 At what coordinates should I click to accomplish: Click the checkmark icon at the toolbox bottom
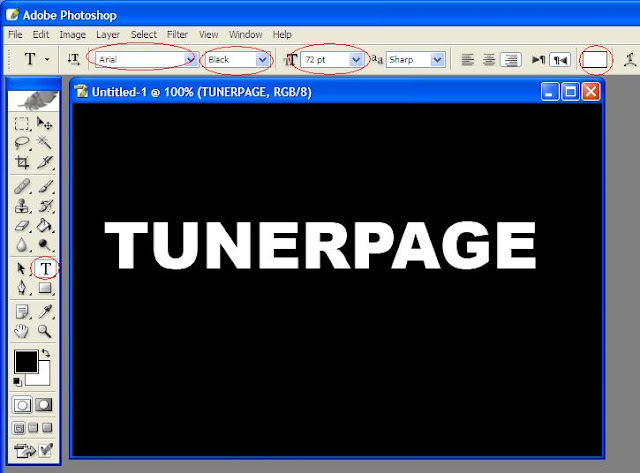pyautogui.click(x=46, y=450)
